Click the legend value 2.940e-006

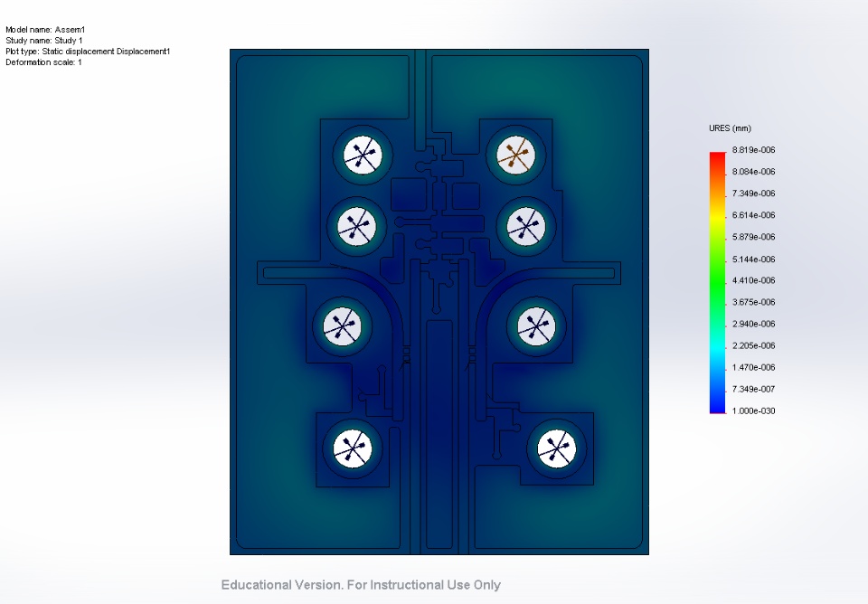(753, 324)
